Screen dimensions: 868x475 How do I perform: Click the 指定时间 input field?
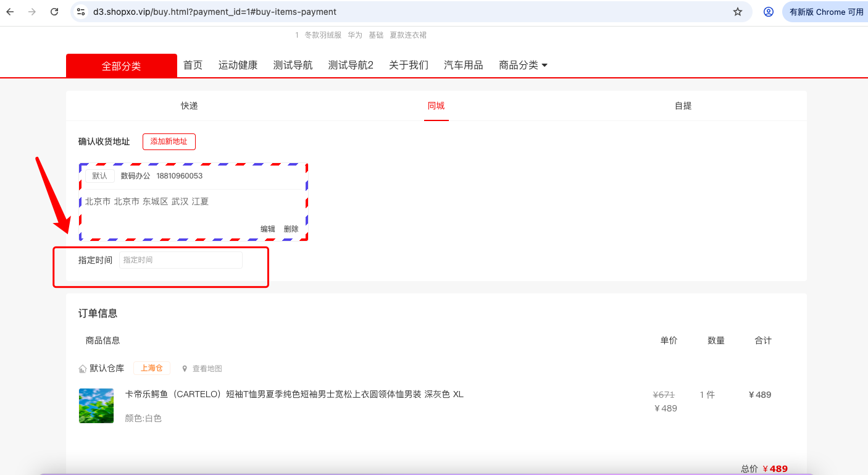tap(181, 260)
